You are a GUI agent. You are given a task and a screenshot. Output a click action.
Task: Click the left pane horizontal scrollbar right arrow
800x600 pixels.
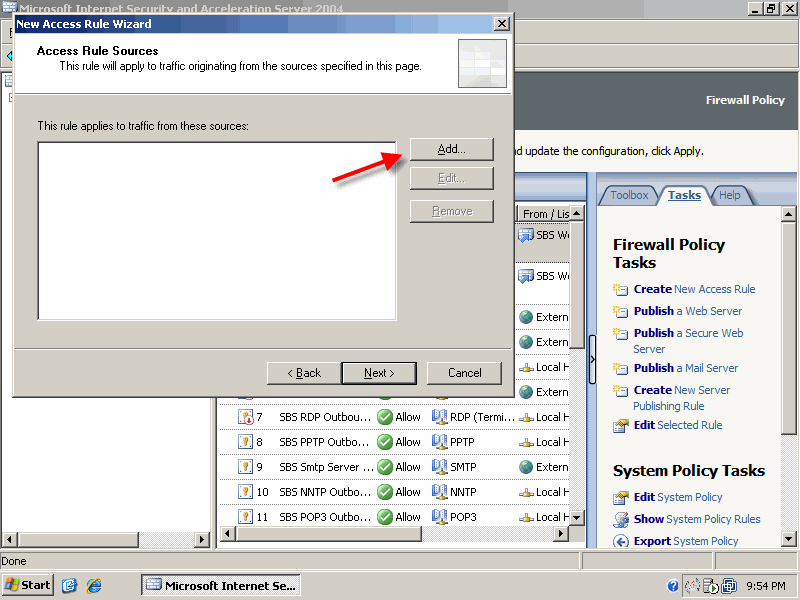pos(202,539)
